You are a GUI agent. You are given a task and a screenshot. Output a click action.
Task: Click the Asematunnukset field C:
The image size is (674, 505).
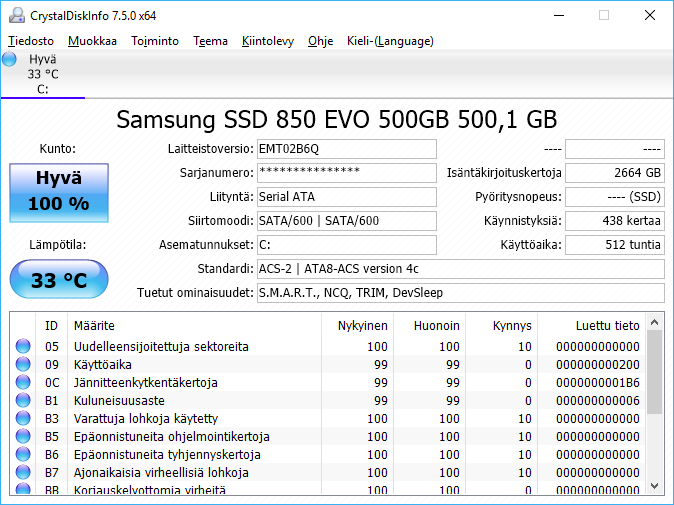tap(346, 245)
